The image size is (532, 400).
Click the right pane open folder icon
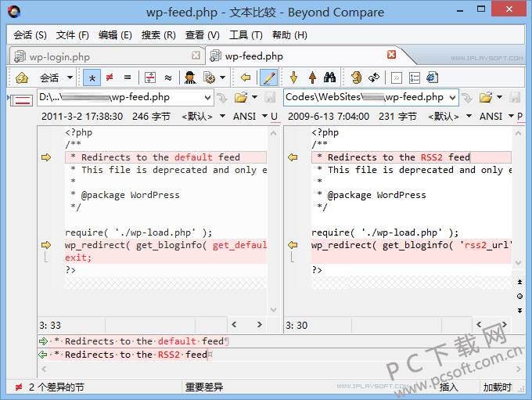point(486,98)
